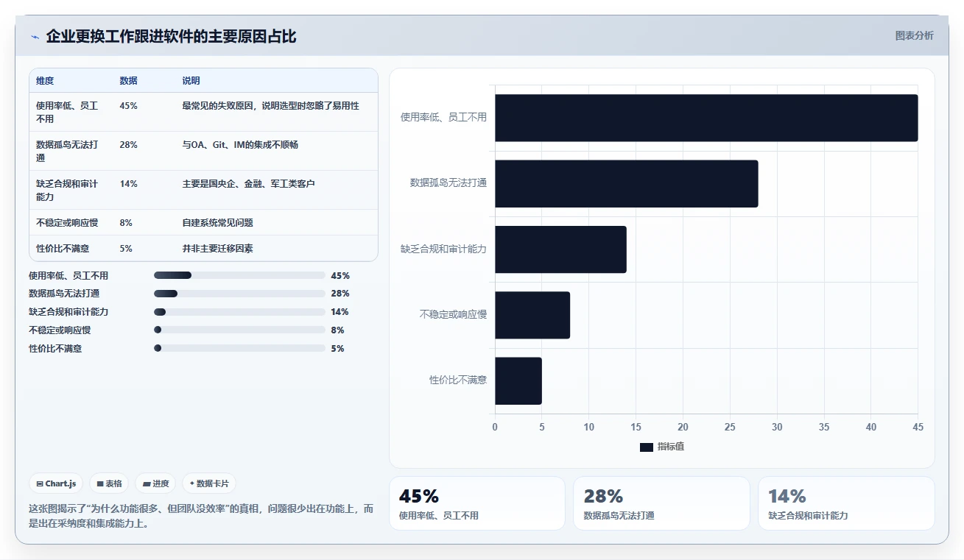Click the 数据 column header
The width and height of the screenshot is (964, 560).
(x=128, y=81)
